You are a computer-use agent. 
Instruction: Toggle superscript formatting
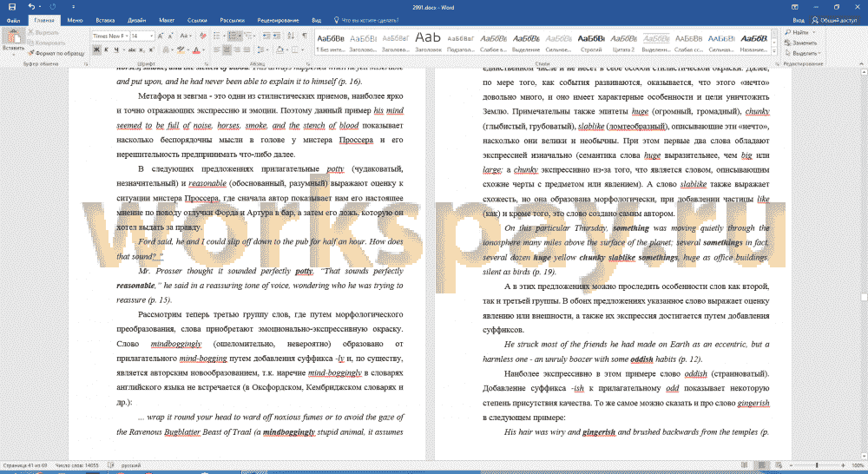150,49
